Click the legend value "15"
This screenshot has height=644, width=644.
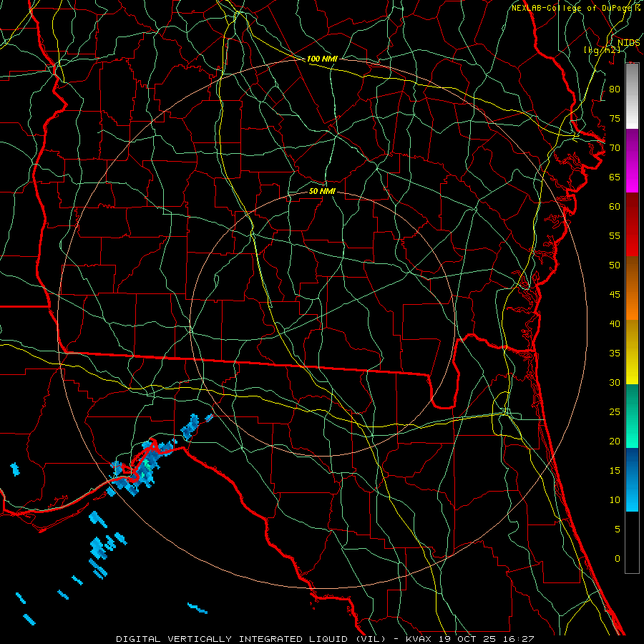tap(615, 470)
